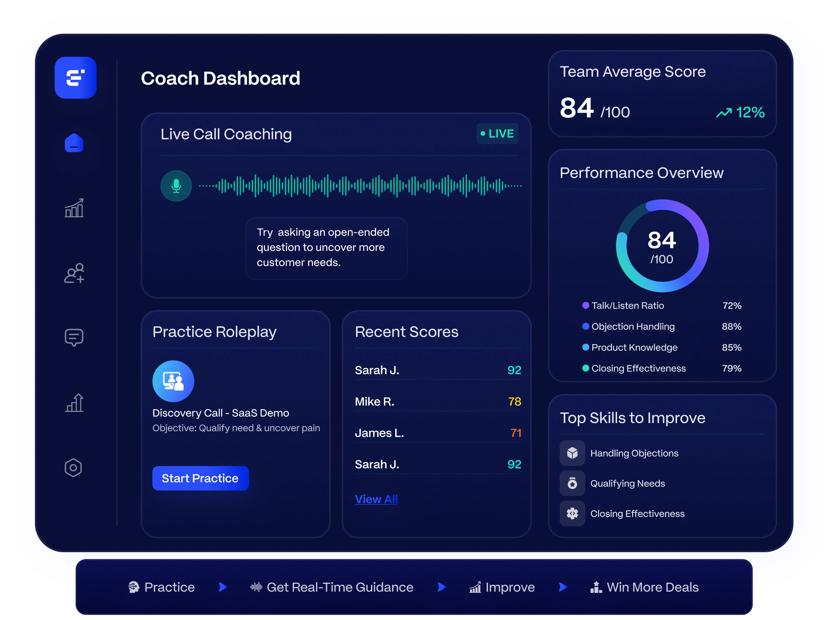The image size is (840, 620).
Task: Click the 84/100 circular score gauge
Action: pos(662,246)
